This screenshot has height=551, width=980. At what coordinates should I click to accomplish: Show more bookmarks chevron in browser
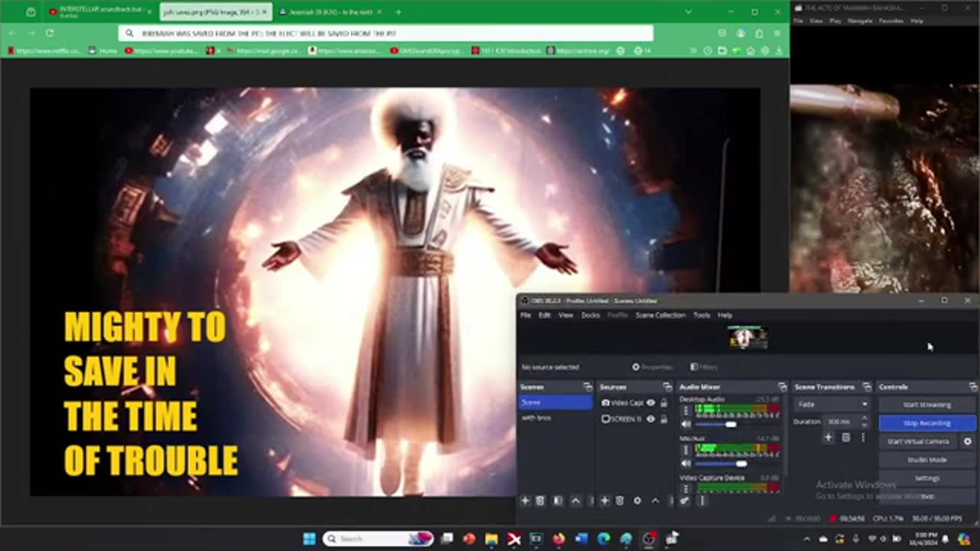pyautogui.click(x=693, y=51)
